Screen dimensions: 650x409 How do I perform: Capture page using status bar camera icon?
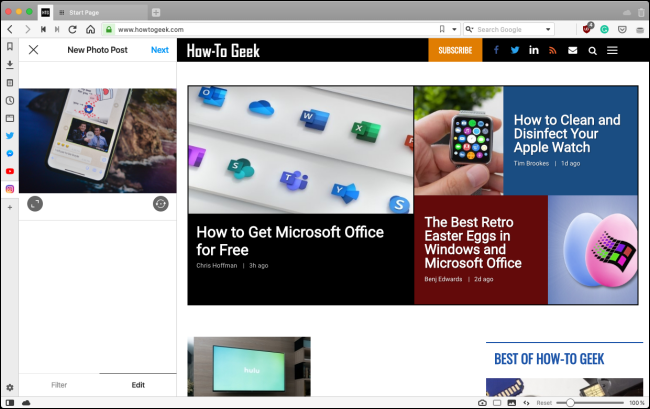(x=482, y=403)
